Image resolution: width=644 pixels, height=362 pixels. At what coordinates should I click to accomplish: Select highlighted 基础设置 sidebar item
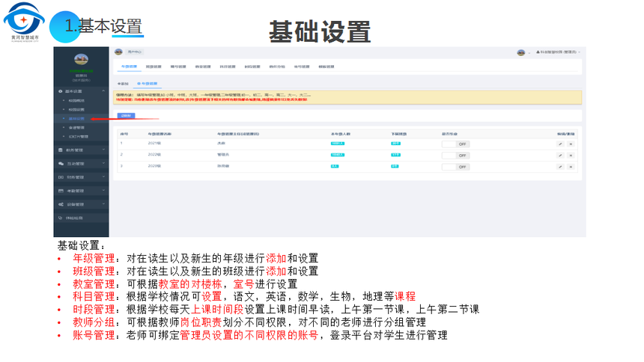coord(76,119)
